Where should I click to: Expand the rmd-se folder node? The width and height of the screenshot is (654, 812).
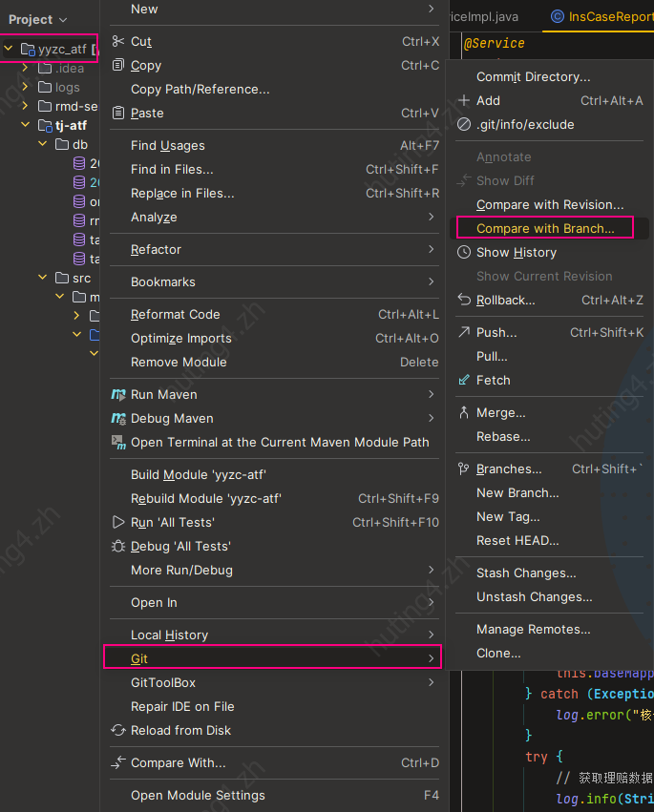(x=25, y=106)
